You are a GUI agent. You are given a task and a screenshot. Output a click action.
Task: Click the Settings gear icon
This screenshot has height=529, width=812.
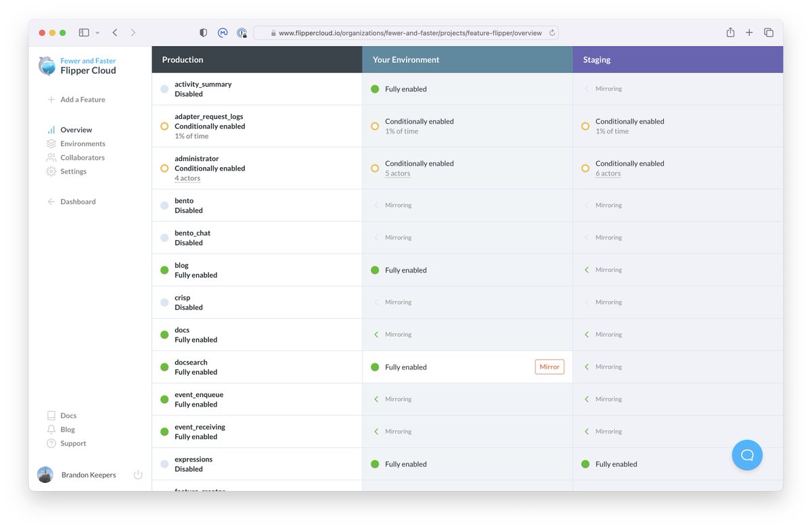(51, 171)
